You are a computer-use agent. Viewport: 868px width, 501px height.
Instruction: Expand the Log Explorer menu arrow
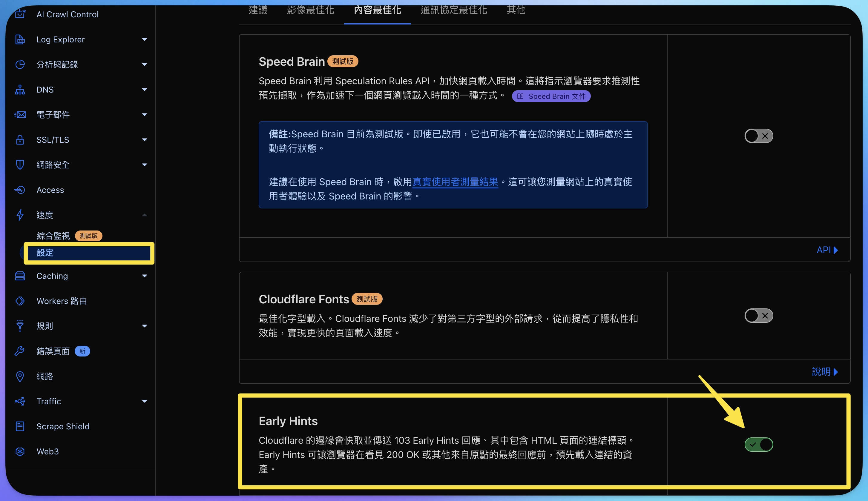pyautogui.click(x=145, y=40)
